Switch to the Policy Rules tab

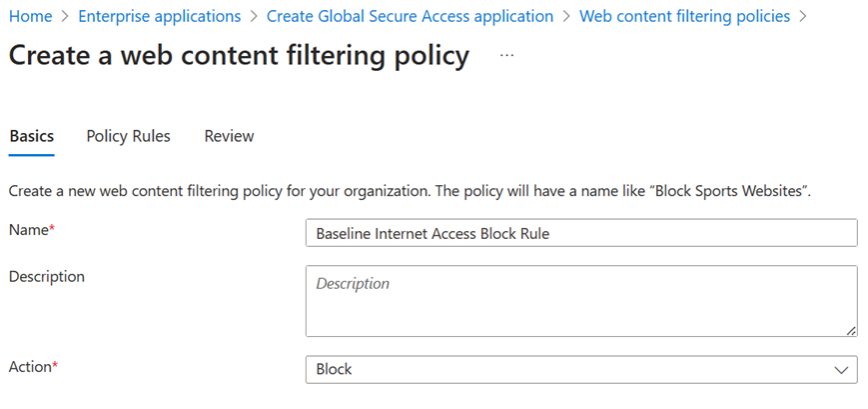pyautogui.click(x=129, y=136)
